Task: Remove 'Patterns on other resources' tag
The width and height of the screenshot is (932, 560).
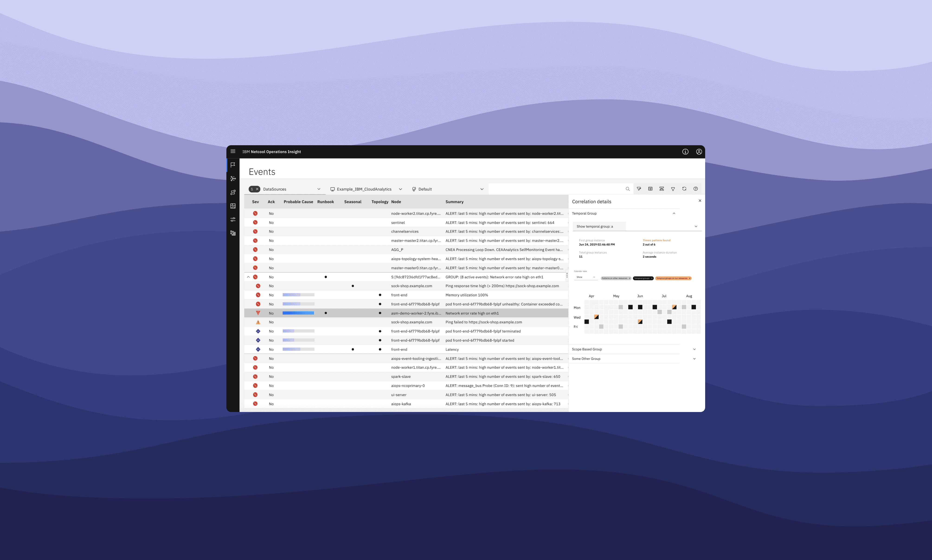Action: [x=629, y=278]
